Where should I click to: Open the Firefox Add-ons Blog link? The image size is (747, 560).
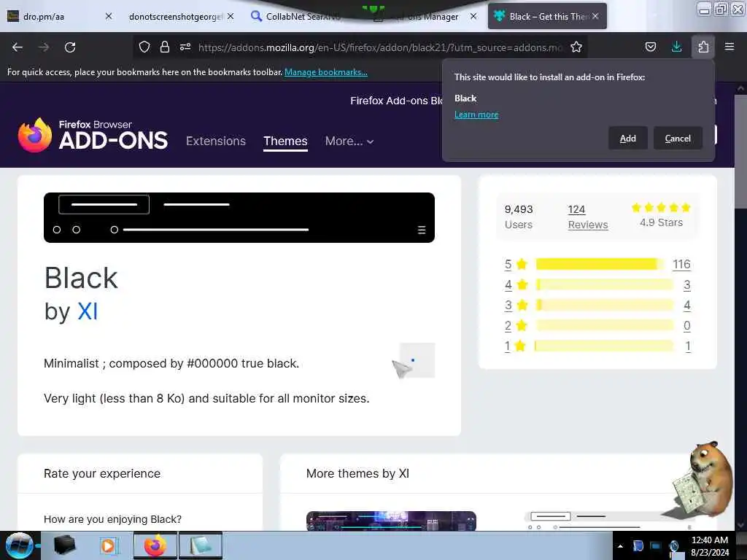pos(396,101)
